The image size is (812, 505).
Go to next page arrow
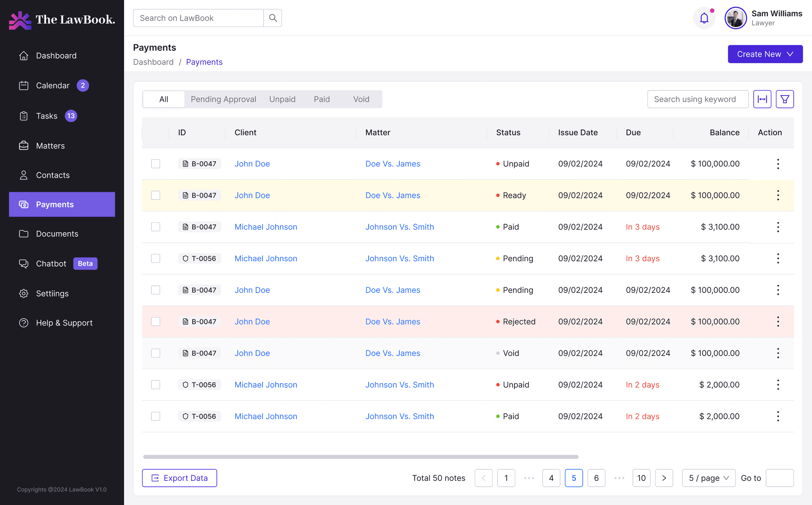(664, 478)
